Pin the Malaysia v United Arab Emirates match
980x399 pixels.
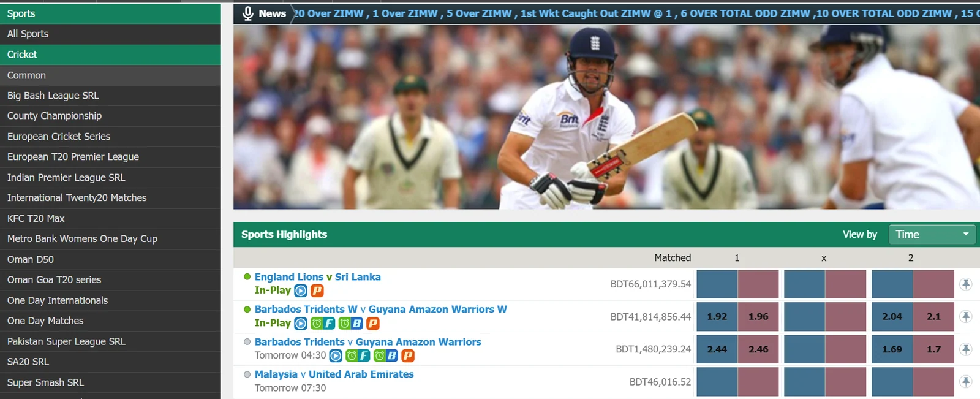966,381
